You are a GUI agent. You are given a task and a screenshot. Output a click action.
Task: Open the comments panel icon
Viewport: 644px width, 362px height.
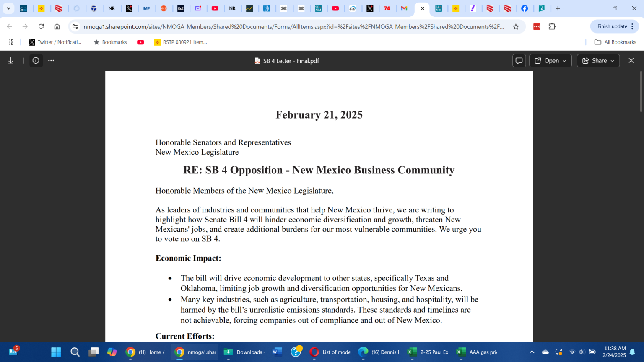[519, 61]
